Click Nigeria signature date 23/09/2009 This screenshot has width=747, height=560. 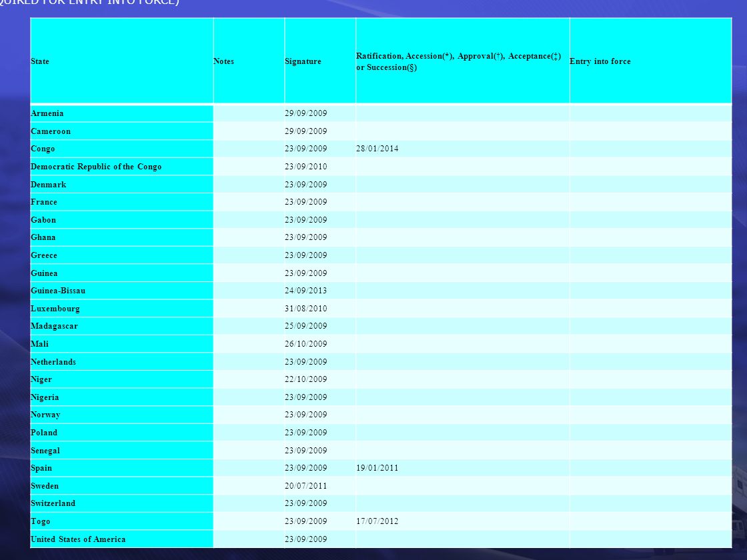point(306,397)
